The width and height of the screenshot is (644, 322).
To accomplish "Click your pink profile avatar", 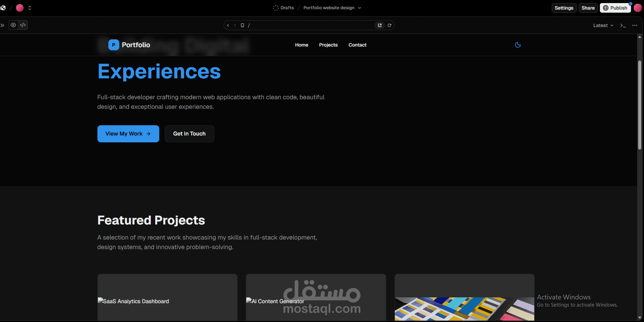I will click(638, 8).
